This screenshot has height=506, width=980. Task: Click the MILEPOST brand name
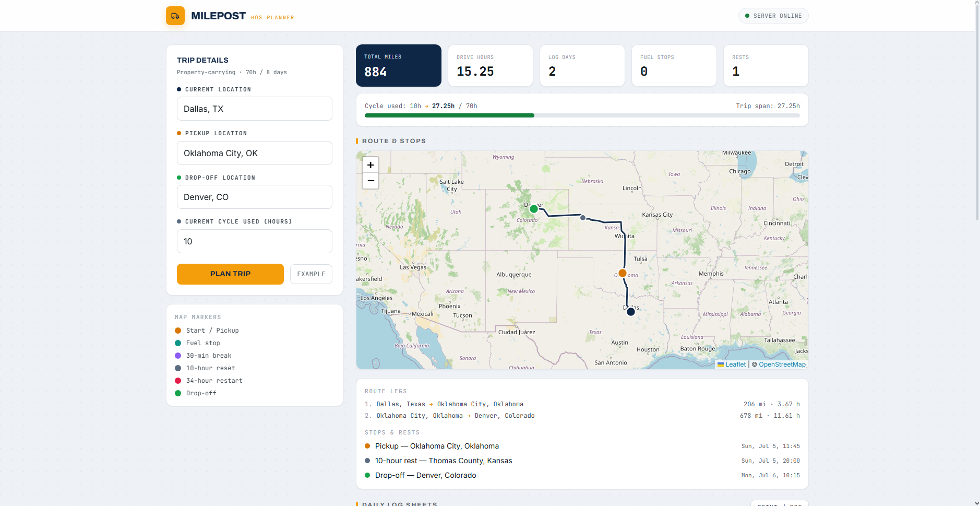(218, 16)
